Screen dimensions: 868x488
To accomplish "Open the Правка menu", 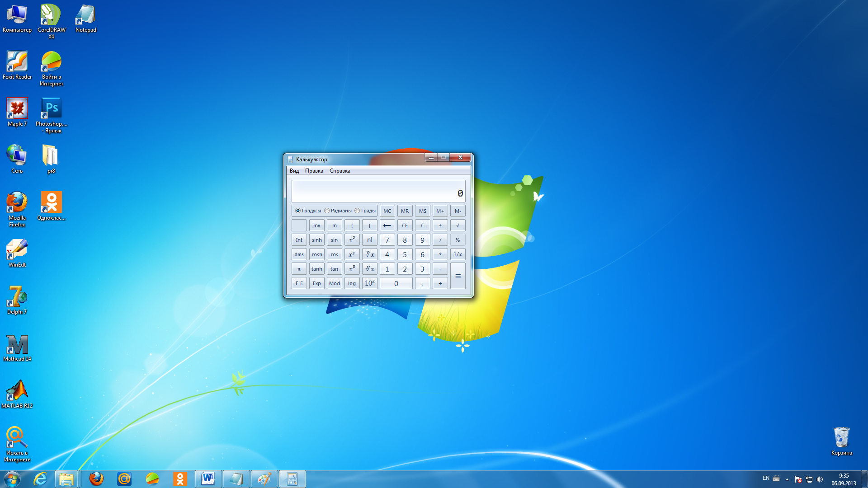I will pos(314,171).
